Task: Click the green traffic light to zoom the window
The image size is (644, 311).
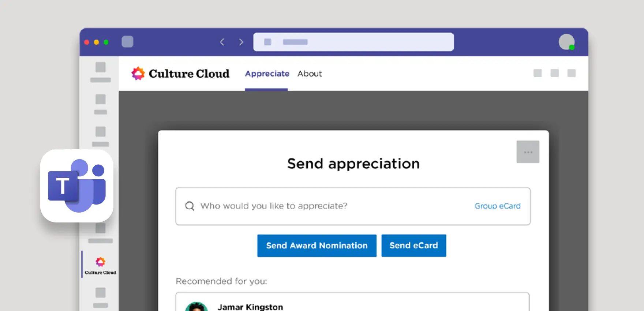Action: 106,42
